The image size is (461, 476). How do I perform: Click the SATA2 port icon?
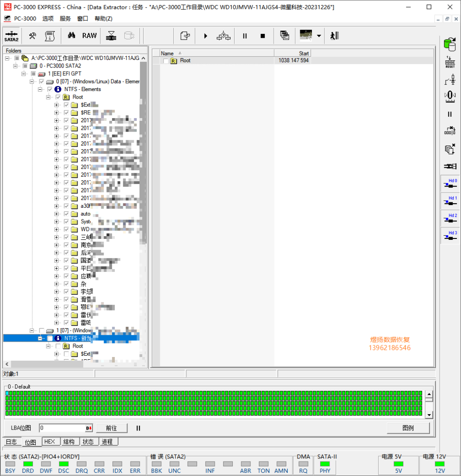[x=11, y=36]
